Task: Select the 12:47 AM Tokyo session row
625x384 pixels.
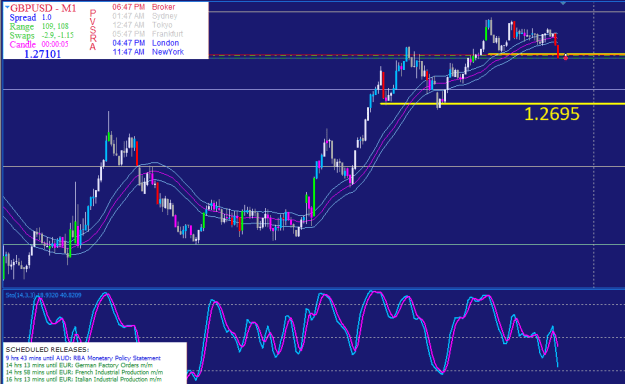Action: [142, 25]
